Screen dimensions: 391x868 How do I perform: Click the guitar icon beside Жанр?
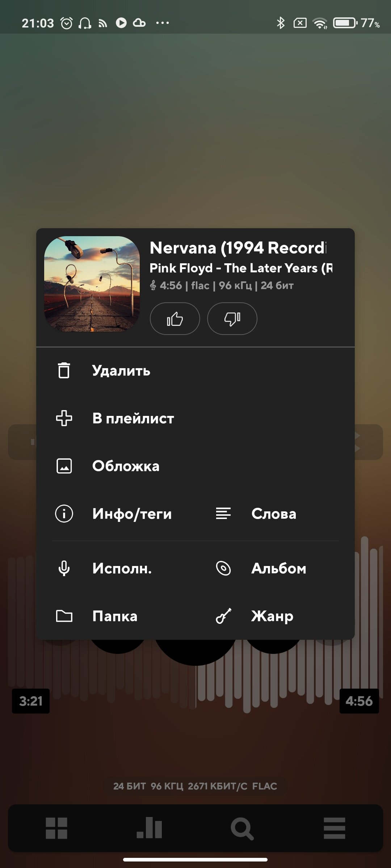[223, 616]
